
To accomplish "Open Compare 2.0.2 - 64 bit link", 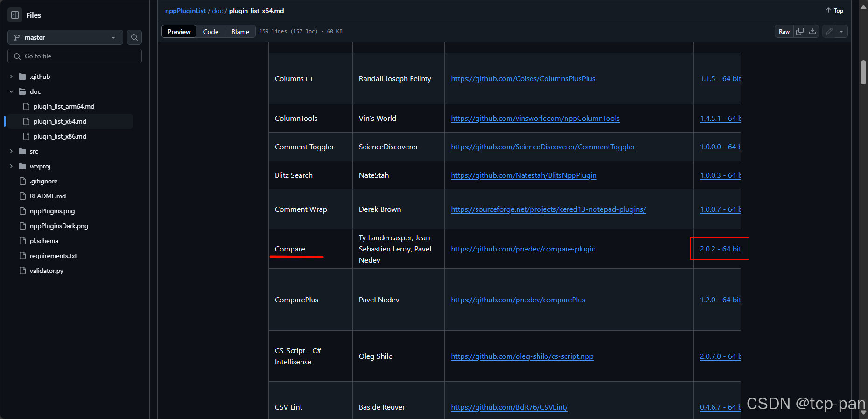I will (720, 249).
